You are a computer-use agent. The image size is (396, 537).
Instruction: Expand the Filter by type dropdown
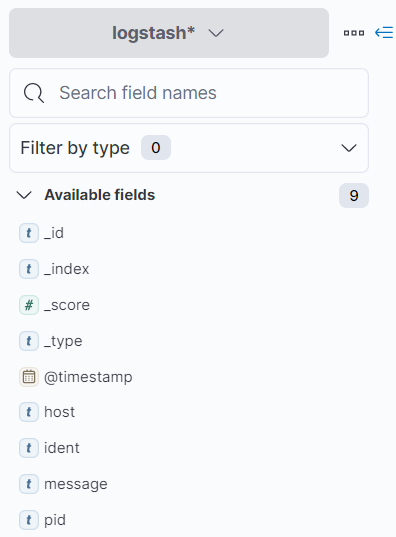[x=189, y=148]
